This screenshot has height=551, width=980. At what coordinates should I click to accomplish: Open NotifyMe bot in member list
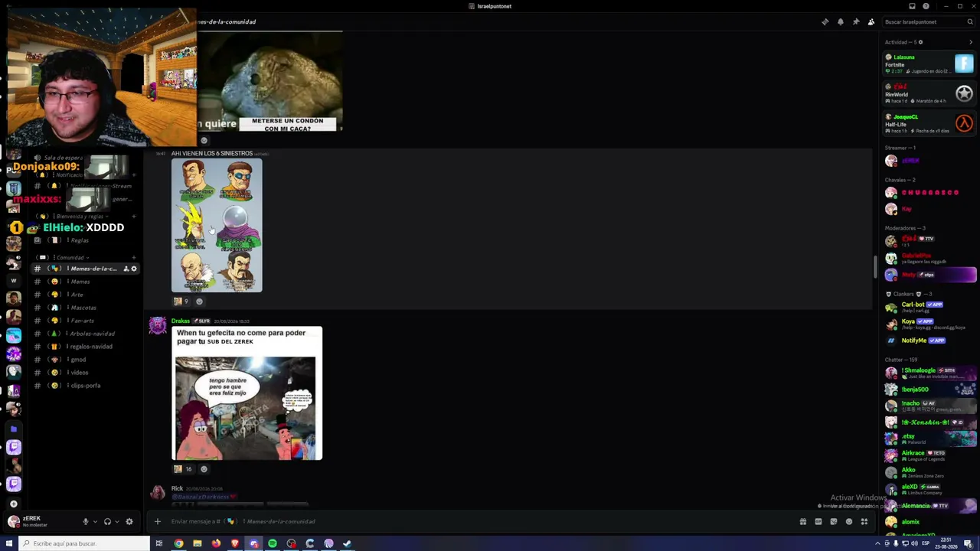point(929,341)
